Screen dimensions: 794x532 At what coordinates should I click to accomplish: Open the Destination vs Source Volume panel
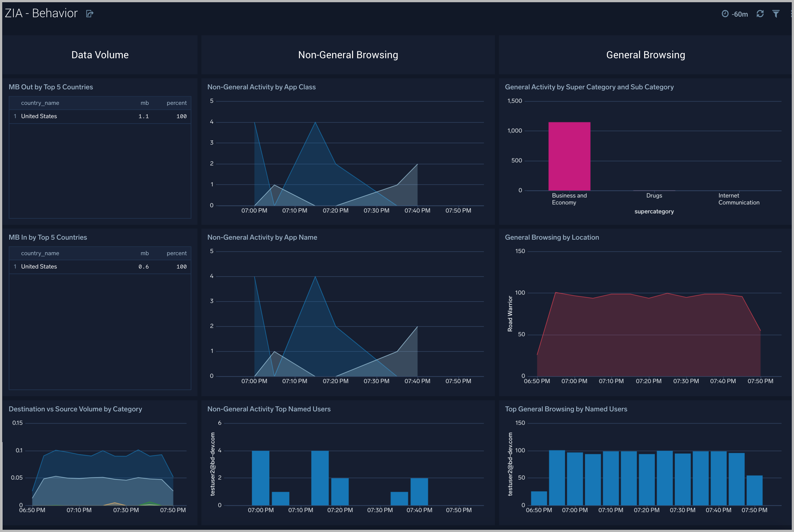point(75,409)
